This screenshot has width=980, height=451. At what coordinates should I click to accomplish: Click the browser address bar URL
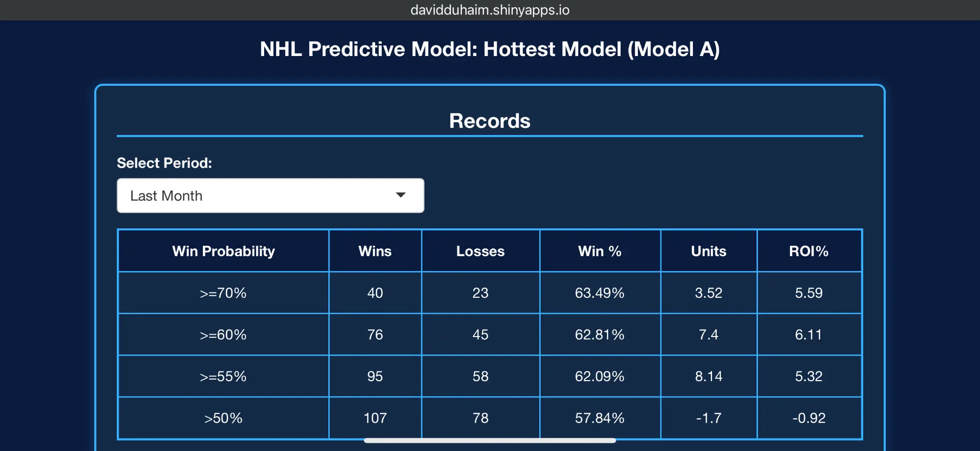click(490, 10)
